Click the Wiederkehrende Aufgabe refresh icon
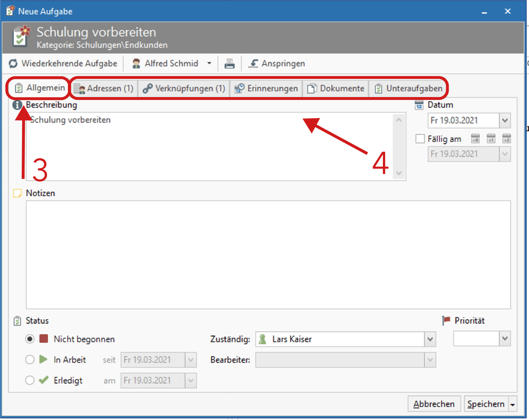 (13, 64)
